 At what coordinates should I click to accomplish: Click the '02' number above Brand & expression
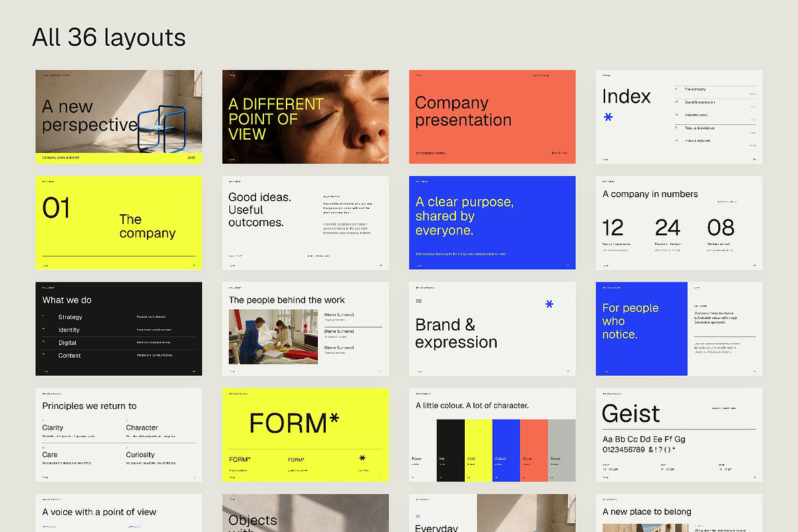418,301
